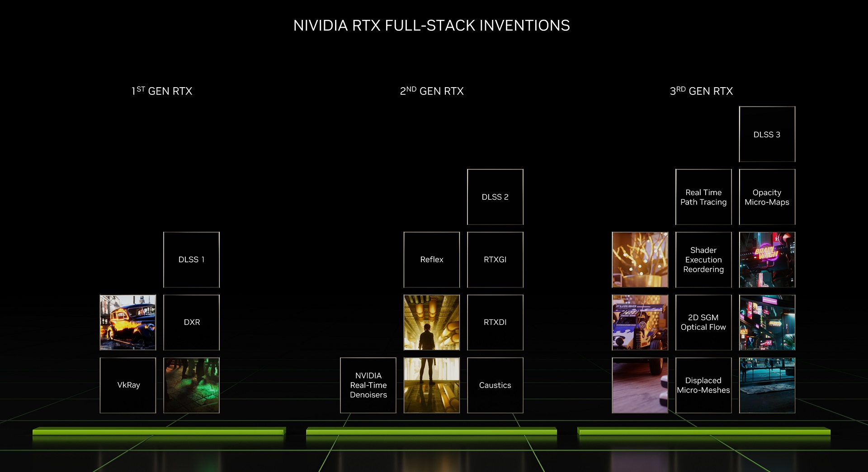Select NVIDIA Real-Time Denoisers tile
The width and height of the screenshot is (868, 472).
pos(368,385)
